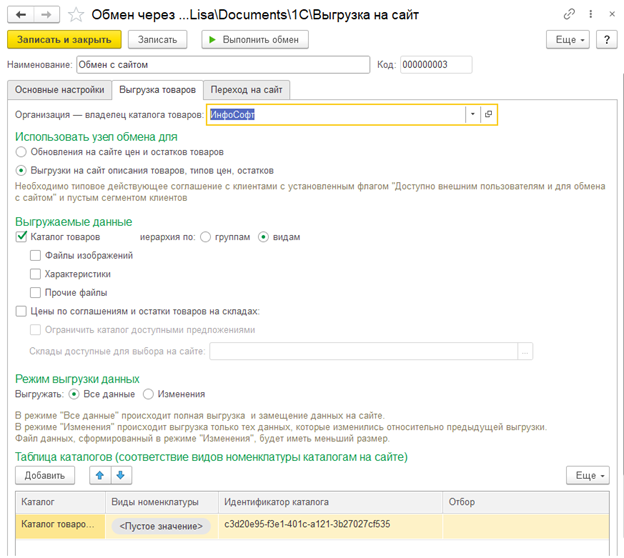Open the table's Еще dropdown menu
Screen dimensions: 624x558
[x=587, y=475]
